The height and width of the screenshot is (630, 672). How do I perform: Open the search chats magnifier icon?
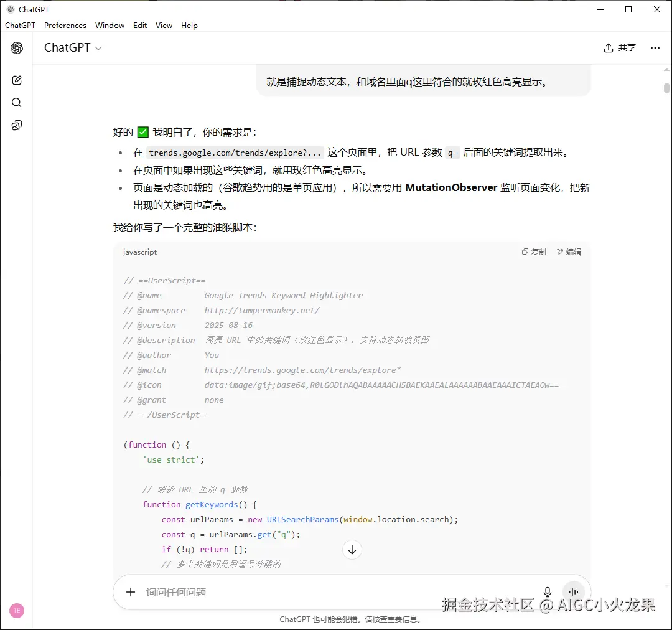pos(17,103)
